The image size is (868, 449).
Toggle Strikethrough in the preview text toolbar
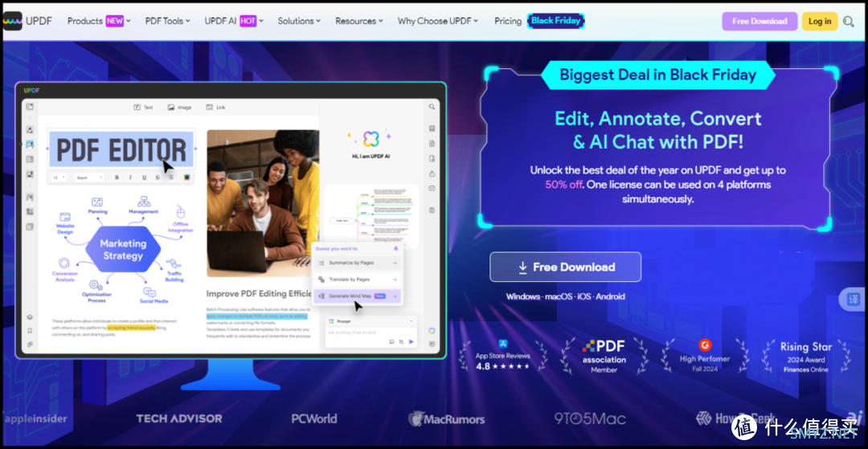click(158, 178)
